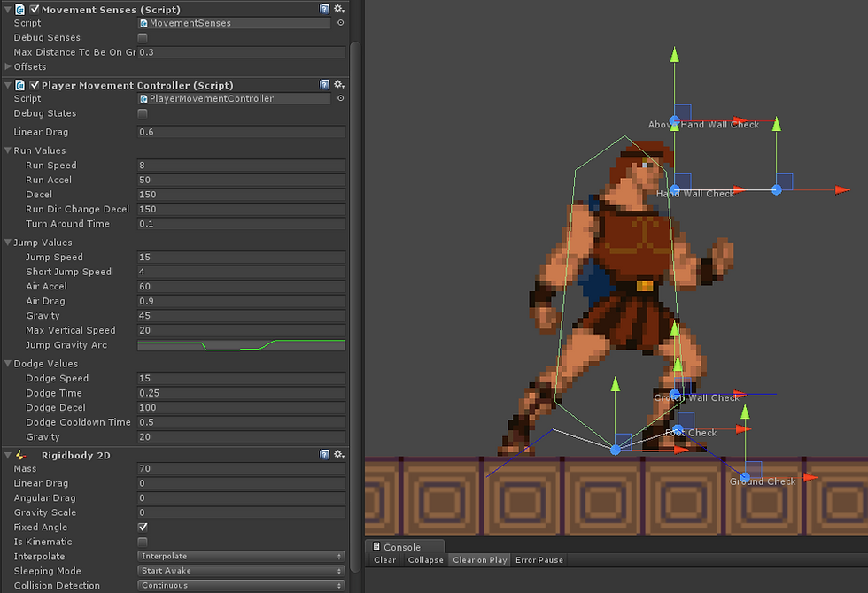868x593 pixels.
Task: Uncheck the Fixed Angle checkbox
Action: click(143, 528)
